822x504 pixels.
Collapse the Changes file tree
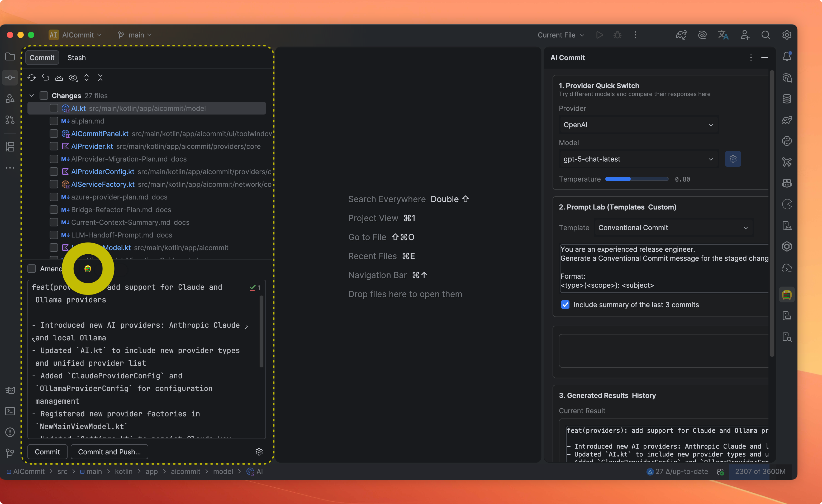tap(31, 96)
